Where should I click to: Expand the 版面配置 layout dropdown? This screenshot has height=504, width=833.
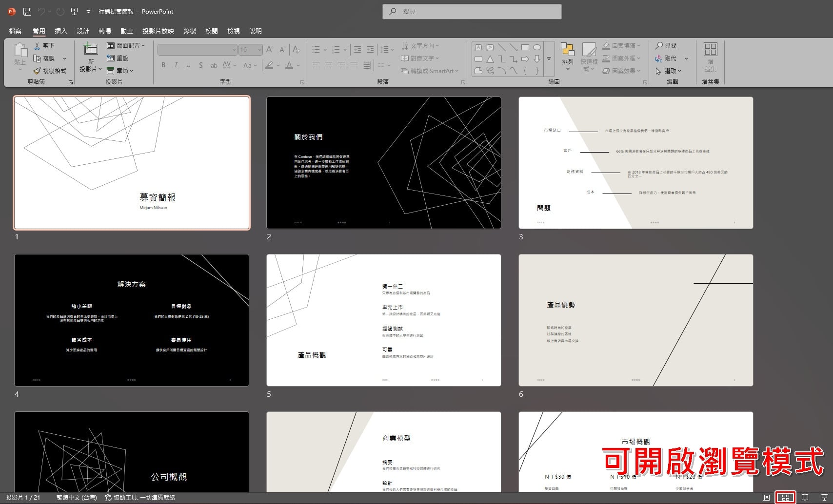(x=126, y=45)
